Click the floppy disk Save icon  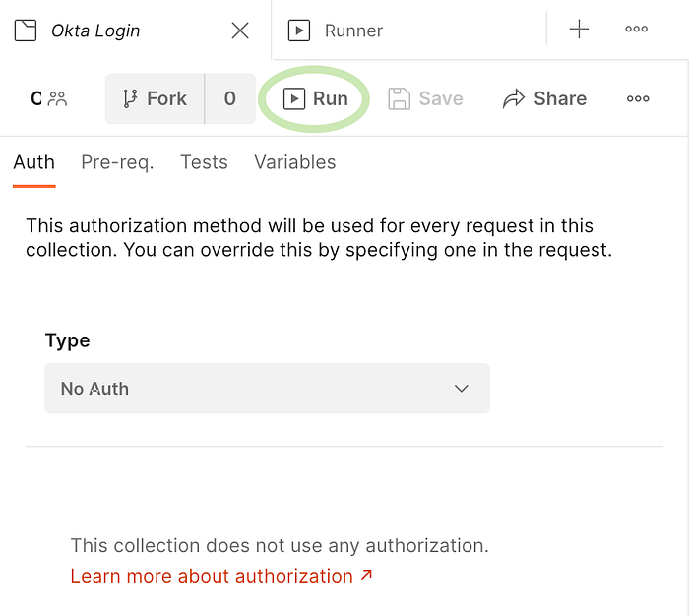coord(399,98)
